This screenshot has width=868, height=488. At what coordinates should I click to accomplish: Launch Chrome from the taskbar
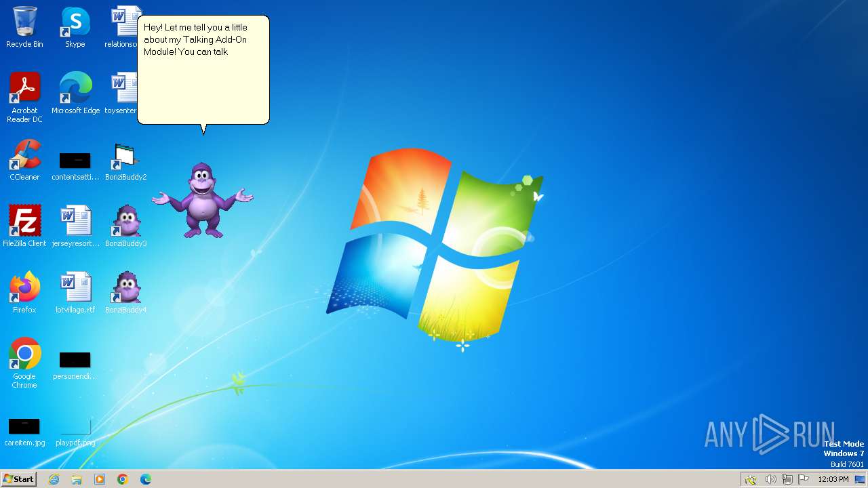click(123, 479)
